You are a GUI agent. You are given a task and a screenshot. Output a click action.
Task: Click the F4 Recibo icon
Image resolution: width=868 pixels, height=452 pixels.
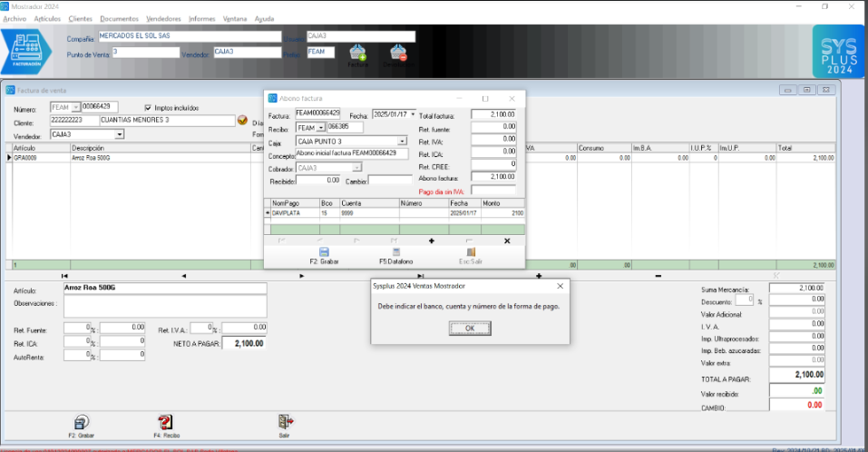165,423
